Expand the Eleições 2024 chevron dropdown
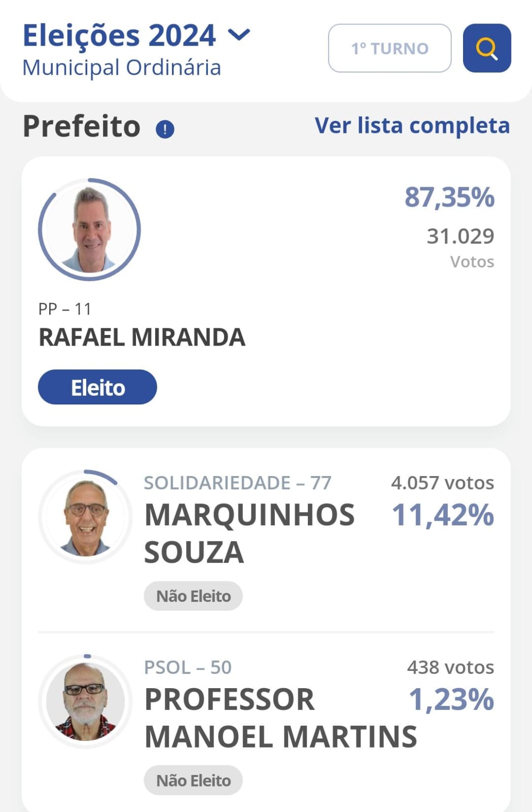Viewport: 532px width, 812px height. coord(239,35)
